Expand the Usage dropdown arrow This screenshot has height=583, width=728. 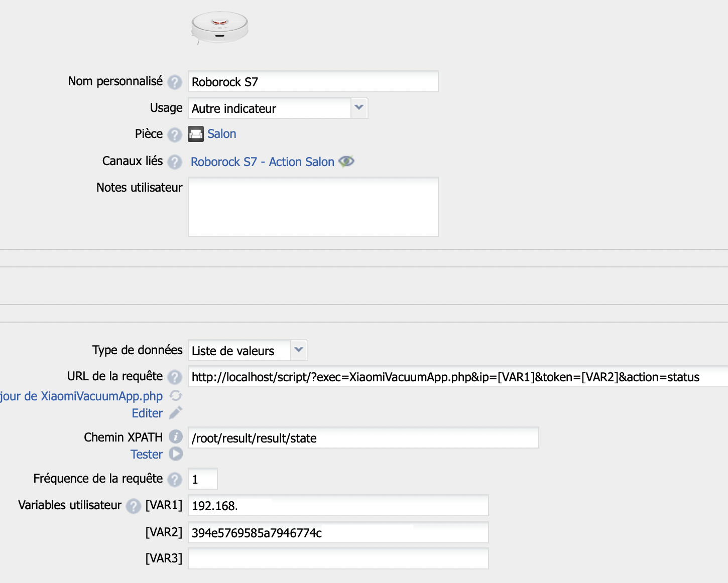pyautogui.click(x=359, y=108)
